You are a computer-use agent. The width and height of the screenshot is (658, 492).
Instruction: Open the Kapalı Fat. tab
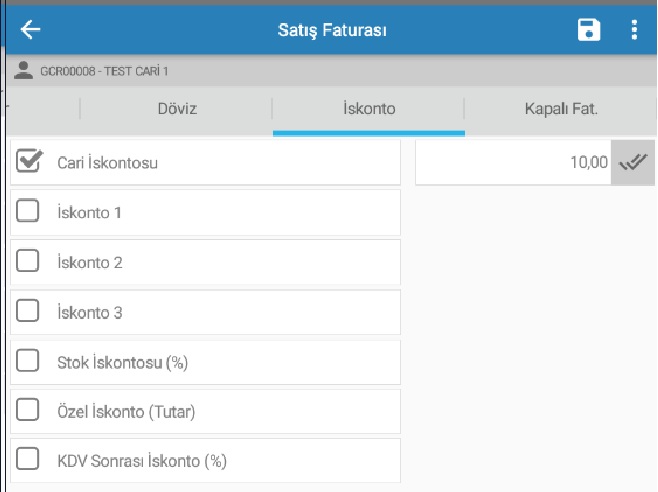[561, 109]
